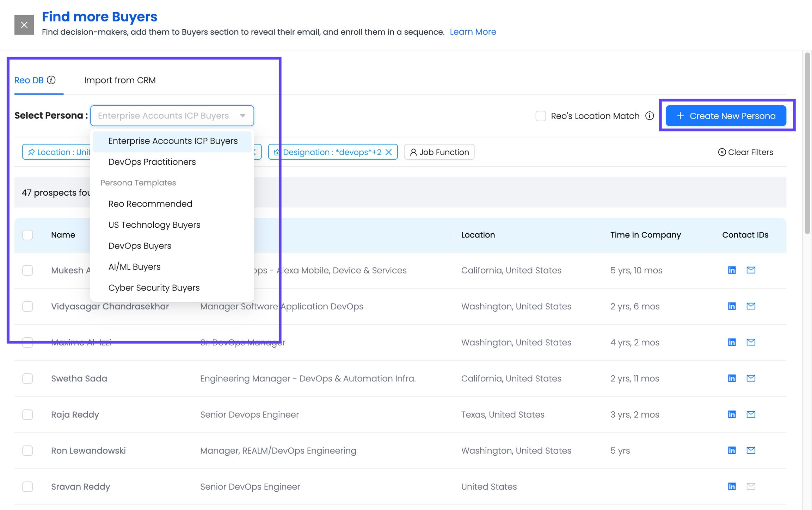Choose DevOps Practitioners from persona list
This screenshot has width=812, height=510.
(152, 162)
